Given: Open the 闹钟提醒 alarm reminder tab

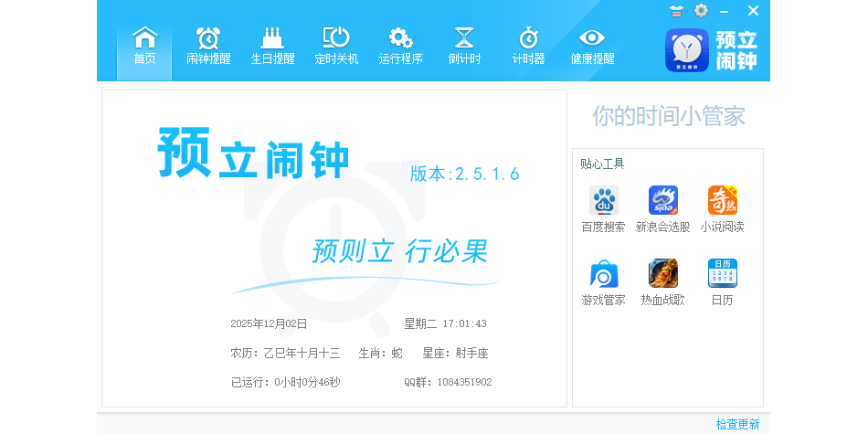Looking at the screenshot, I should click(208, 47).
